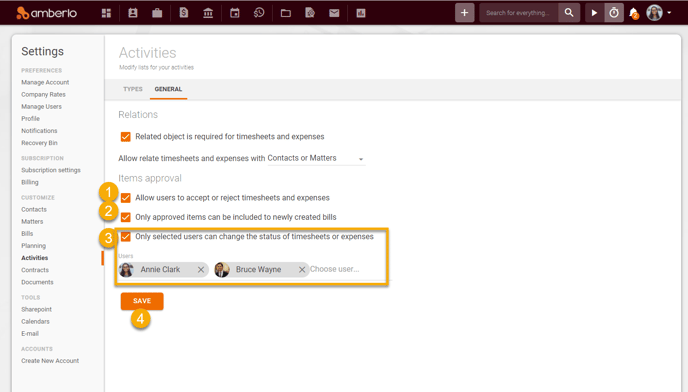The image size is (688, 392).
Task: Open the documents folder icon
Action: [x=286, y=13]
